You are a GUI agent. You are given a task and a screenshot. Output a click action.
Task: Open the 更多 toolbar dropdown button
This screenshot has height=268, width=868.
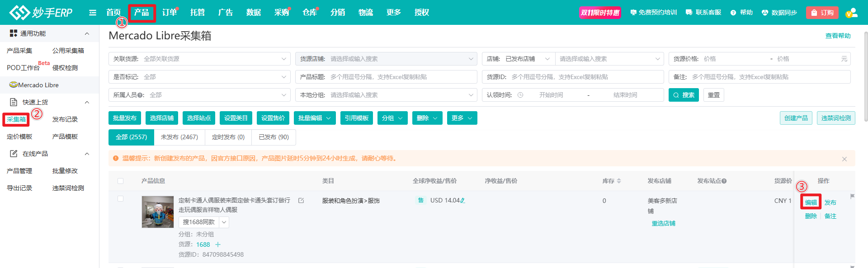click(462, 118)
